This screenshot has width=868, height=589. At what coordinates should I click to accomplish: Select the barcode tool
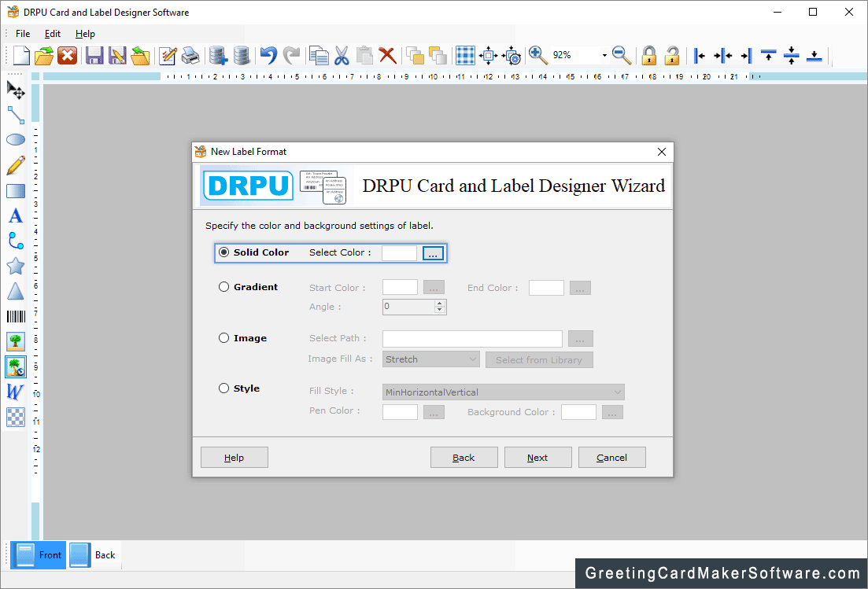click(16, 316)
